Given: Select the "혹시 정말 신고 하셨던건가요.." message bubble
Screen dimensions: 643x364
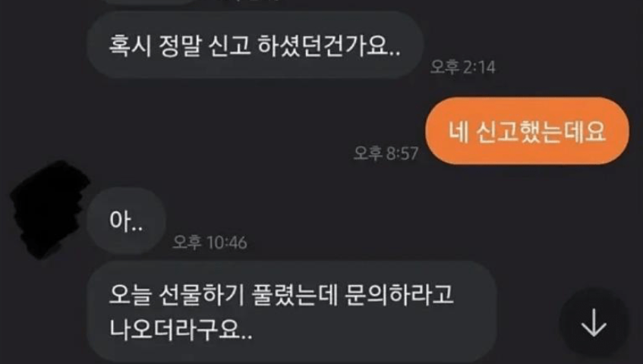Looking at the screenshot, I should click(255, 45).
